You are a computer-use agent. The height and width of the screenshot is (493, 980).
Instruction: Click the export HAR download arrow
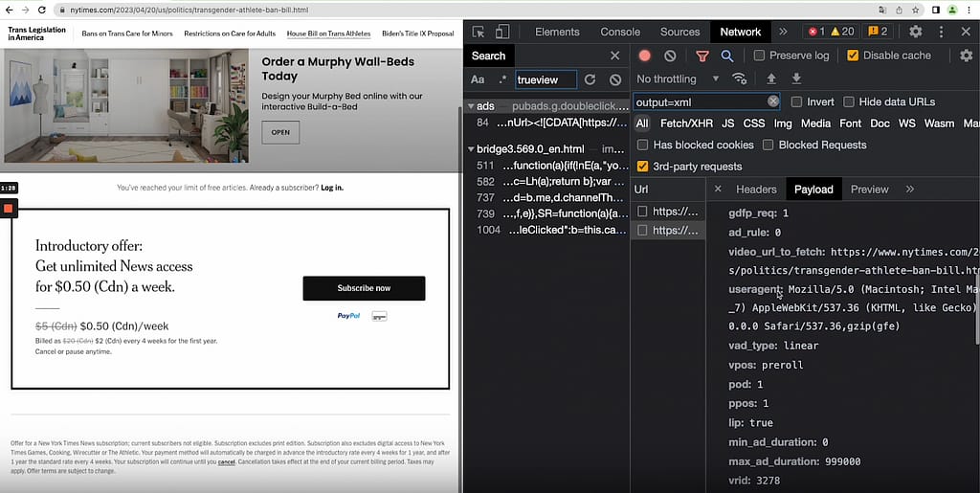pyautogui.click(x=796, y=78)
